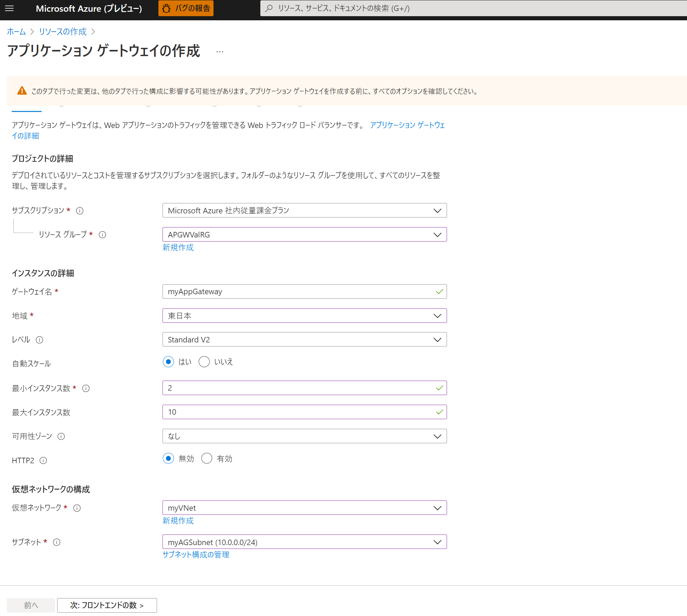Click the subscription info icon
Screen dimensions: 687x616
pyautogui.click(x=80, y=211)
